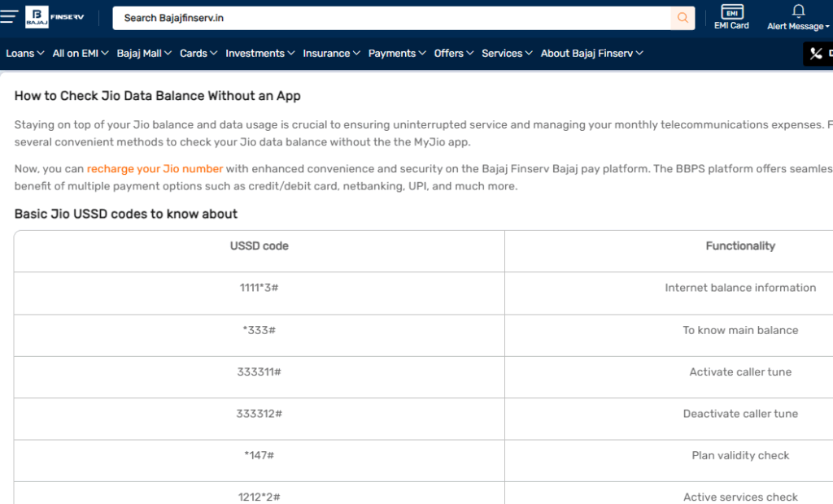
Task: Expand the Offers menu
Action: (454, 53)
